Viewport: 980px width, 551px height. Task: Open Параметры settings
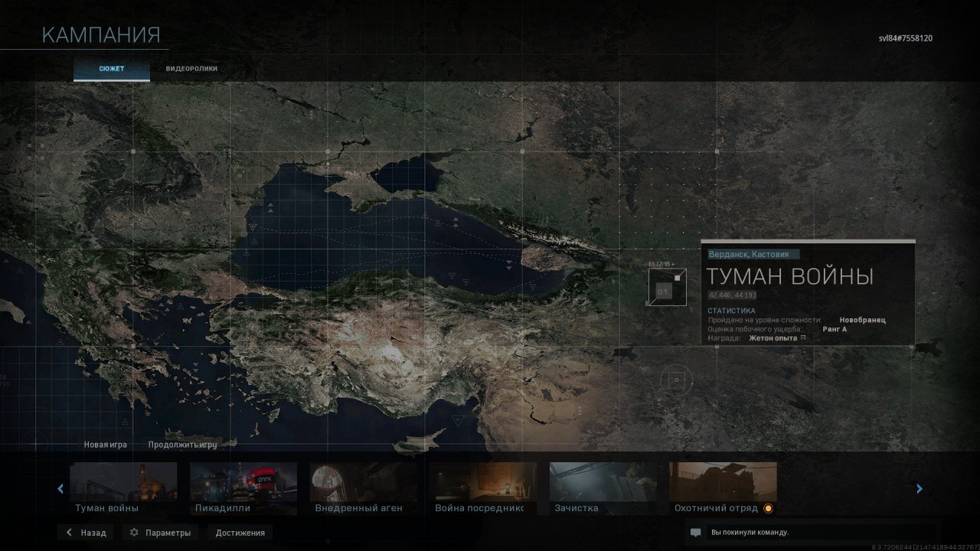tap(160, 533)
